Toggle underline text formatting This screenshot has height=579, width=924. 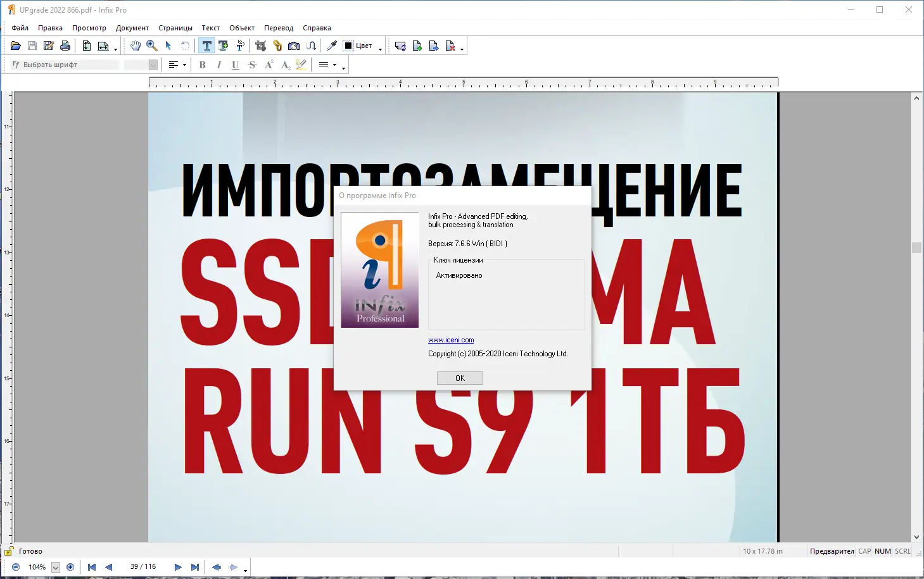[x=235, y=65]
